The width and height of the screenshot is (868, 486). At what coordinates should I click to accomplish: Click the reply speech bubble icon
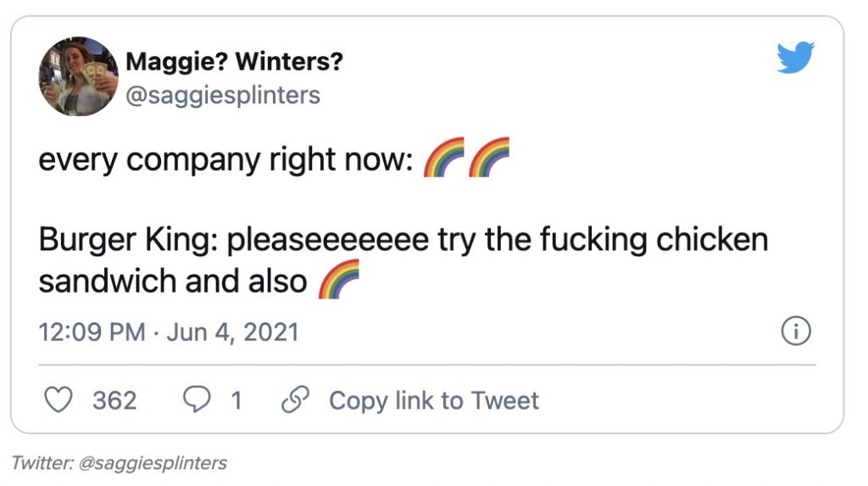[x=197, y=400]
